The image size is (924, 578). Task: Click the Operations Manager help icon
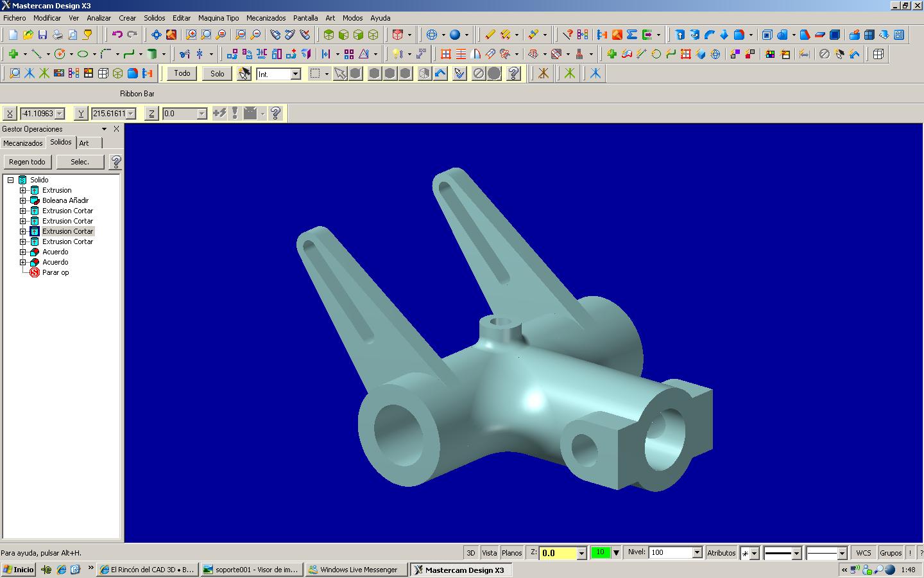tap(116, 161)
